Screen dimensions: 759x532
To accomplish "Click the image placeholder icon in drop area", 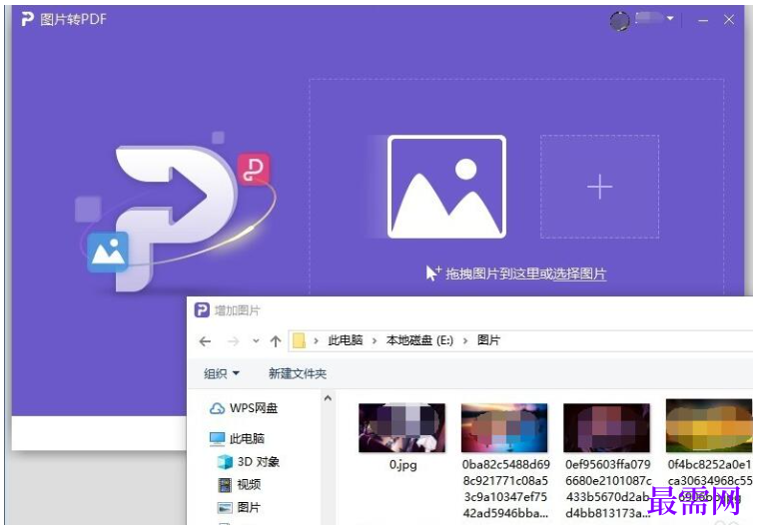I will pyautogui.click(x=446, y=187).
